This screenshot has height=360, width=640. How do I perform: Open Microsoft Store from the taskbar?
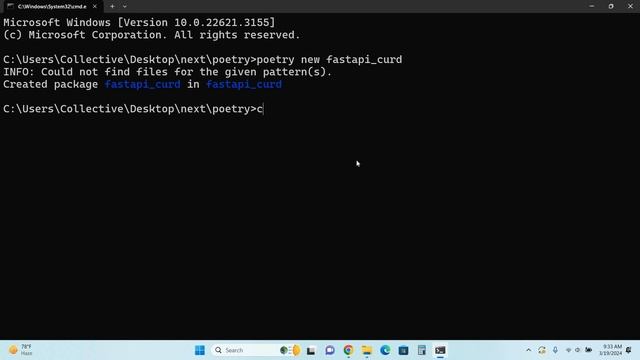(x=403, y=350)
